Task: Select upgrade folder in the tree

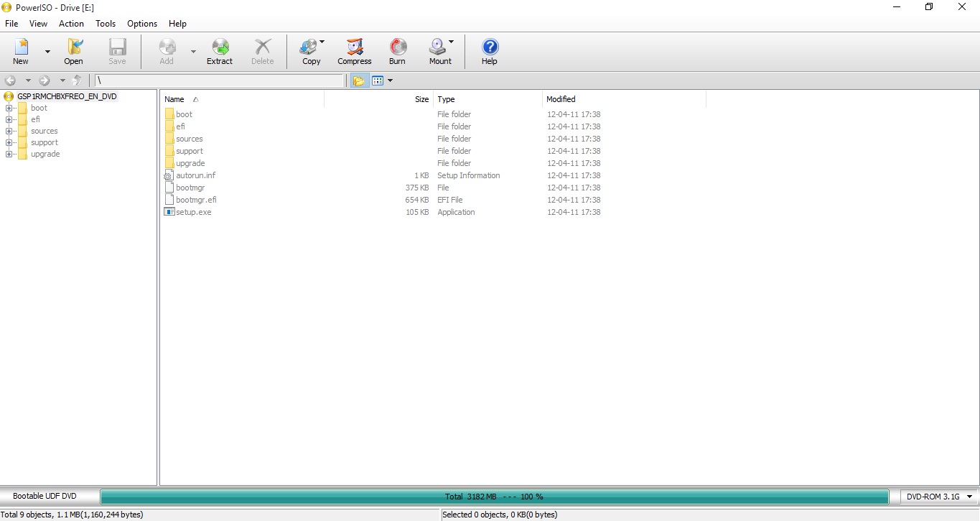Action: coord(45,154)
